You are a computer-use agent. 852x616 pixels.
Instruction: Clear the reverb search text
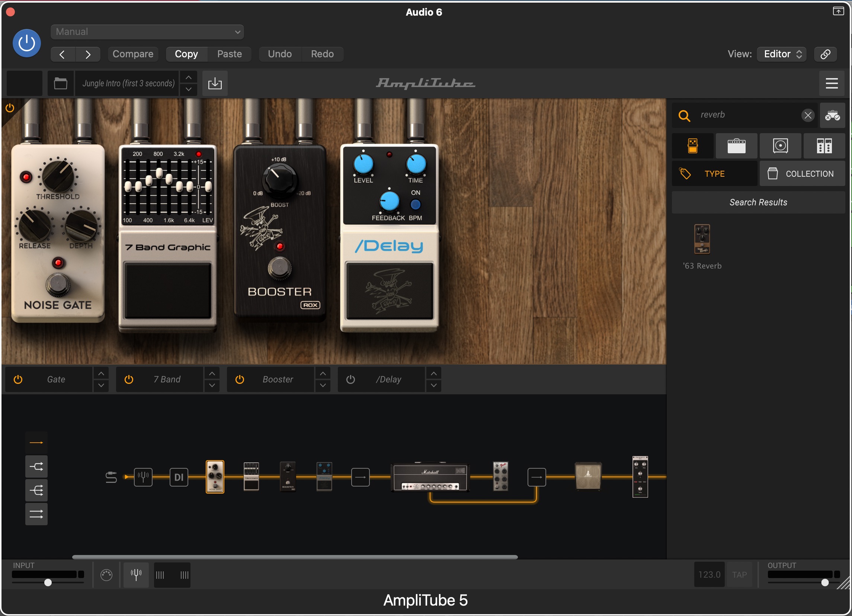point(808,115)
